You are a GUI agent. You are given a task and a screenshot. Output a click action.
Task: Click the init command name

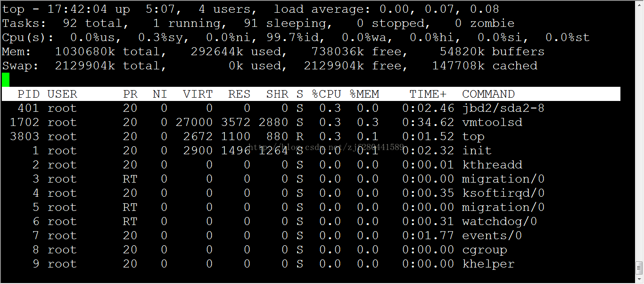[477, 150]
